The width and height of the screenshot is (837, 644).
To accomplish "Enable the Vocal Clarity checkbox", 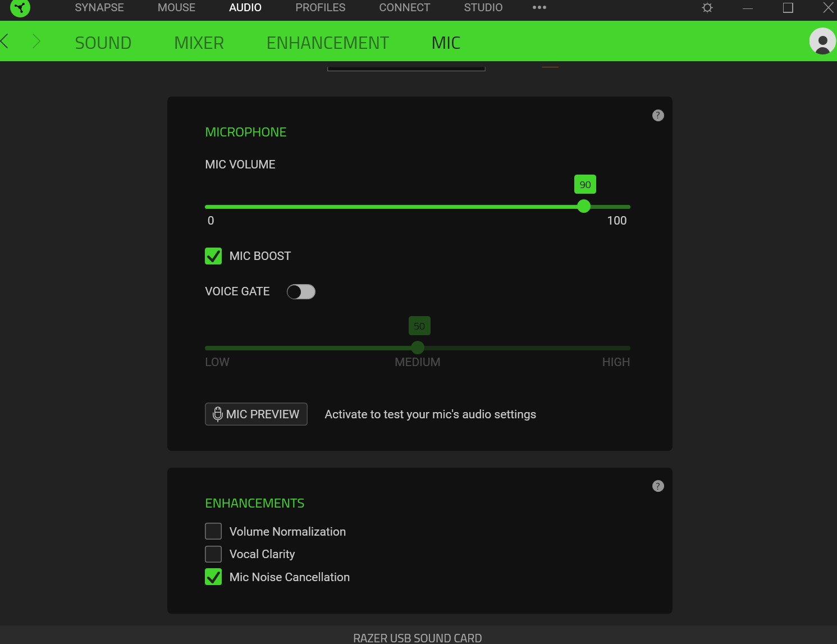I will 213,554.
